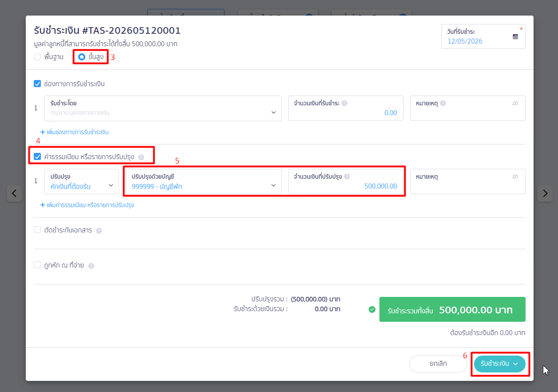Enable ตัดชำระกับเอกสาร checkbox
558x392 pixels.
37,230
